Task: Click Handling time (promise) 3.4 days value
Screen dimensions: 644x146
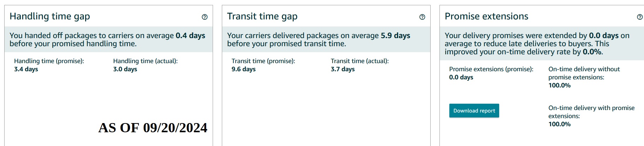Action: coord(26,69)
